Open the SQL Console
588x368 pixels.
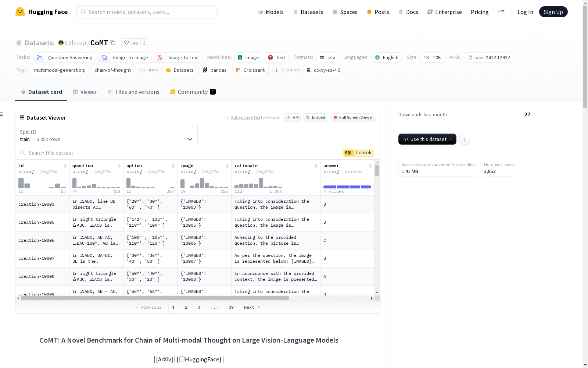tap(358, 153)
